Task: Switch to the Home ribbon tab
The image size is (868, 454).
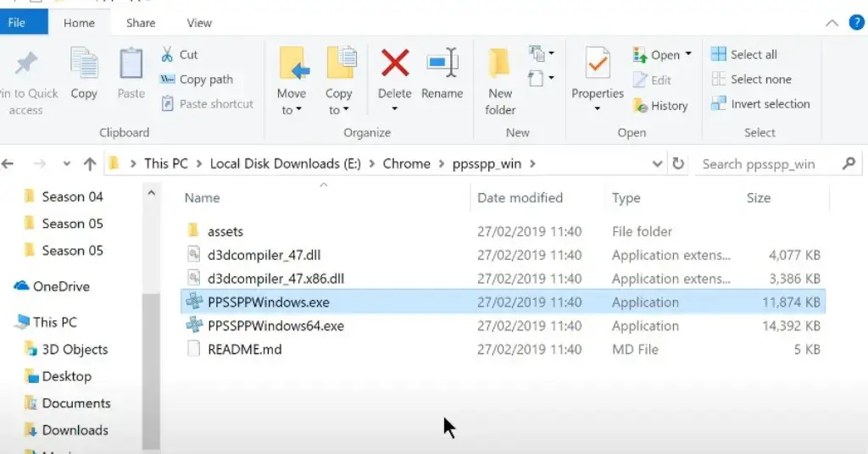Action: pos(79,23)
